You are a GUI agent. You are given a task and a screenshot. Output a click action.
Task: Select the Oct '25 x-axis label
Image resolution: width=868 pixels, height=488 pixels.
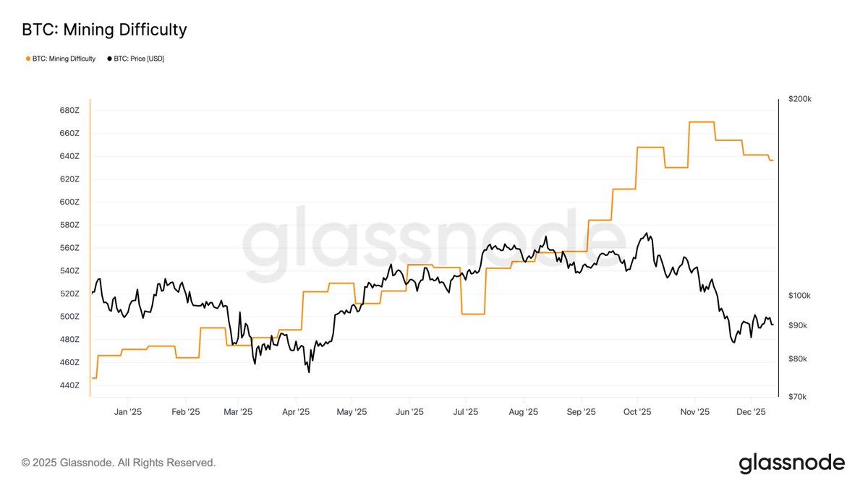click(x=637, y=412)
